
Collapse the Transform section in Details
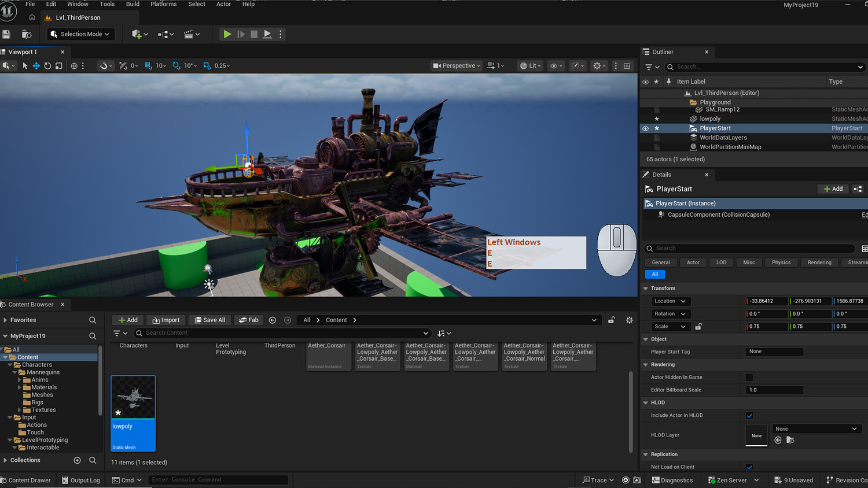point(646,289)
